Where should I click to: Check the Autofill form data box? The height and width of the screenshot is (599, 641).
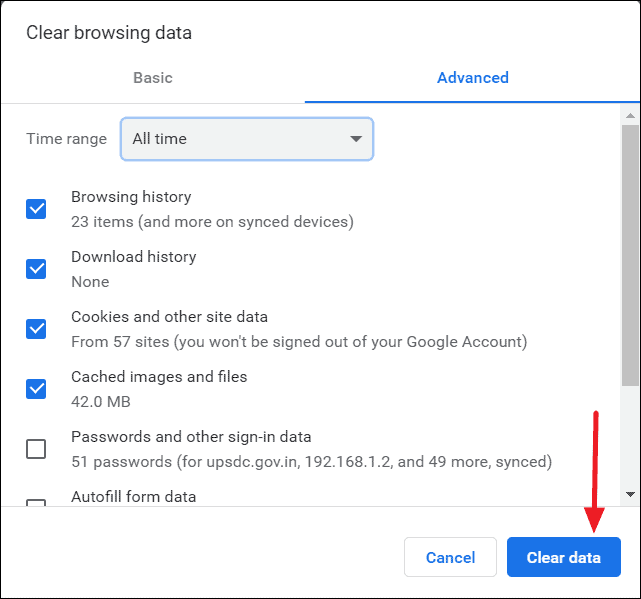pyautogui.click(x=36, y=503)
